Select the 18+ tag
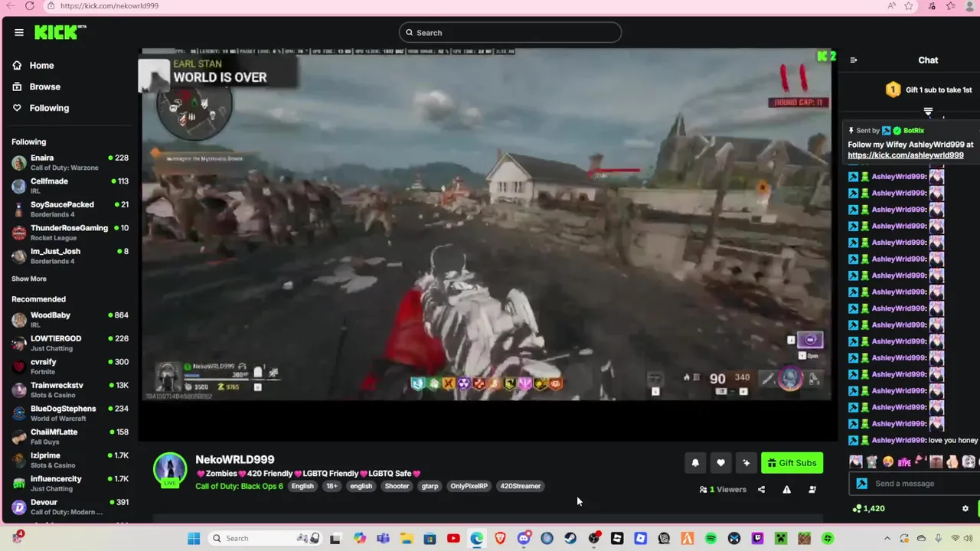This screenshot has width=980, height=551. point(332,486)
